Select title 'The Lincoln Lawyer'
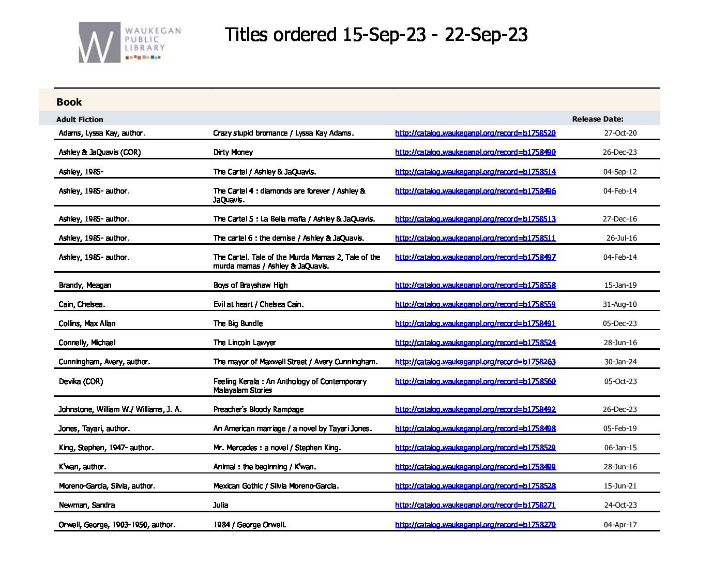728x563 pixels. (245, 343)
